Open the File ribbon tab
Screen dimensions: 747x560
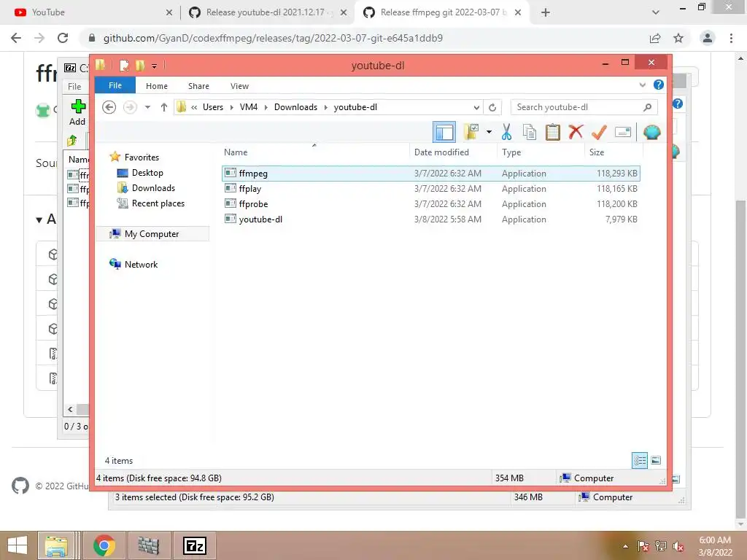point(115,85)
